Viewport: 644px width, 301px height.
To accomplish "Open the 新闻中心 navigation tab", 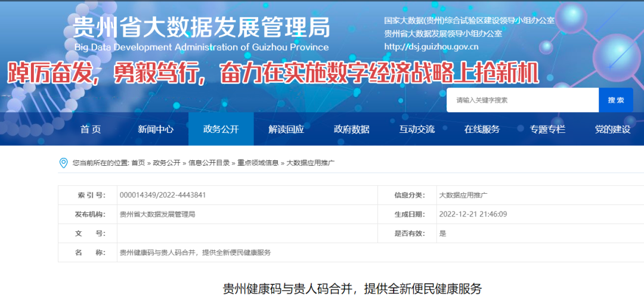I will (156, 129).
